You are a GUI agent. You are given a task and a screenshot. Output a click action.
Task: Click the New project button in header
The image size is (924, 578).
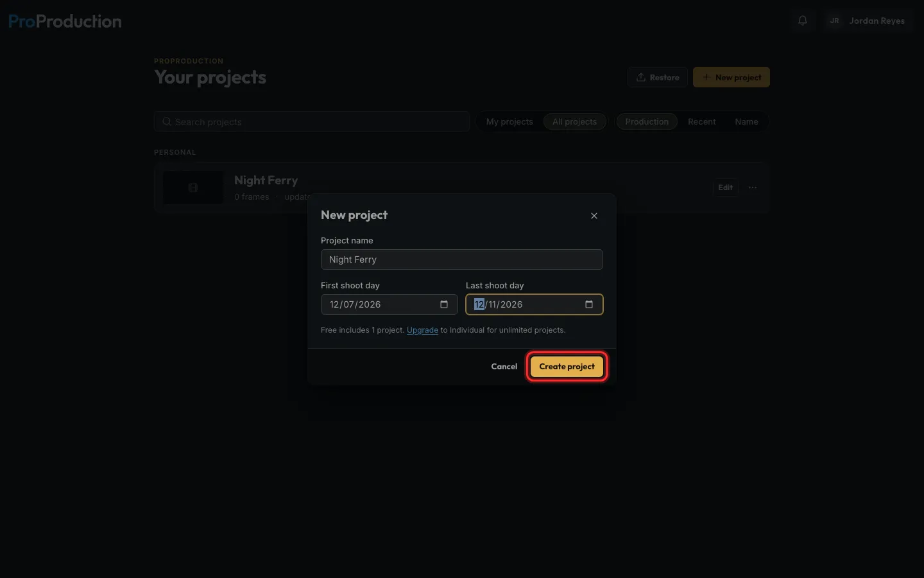tap(732, 77)
